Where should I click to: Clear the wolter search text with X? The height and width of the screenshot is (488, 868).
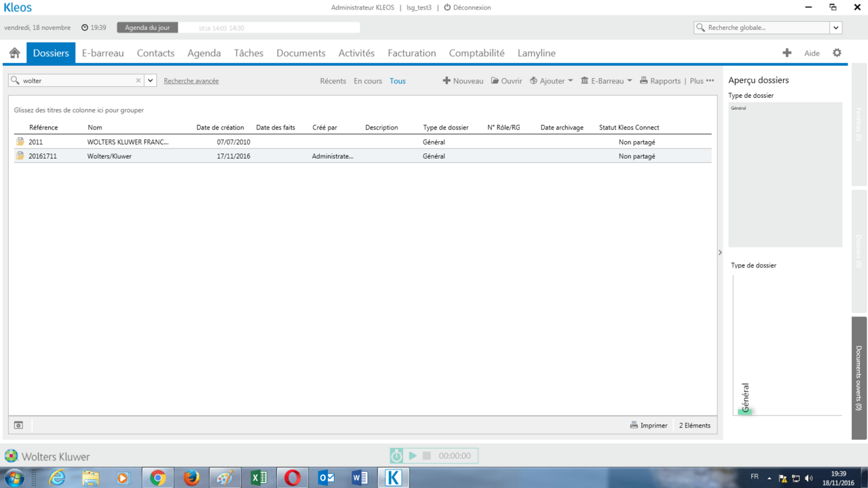click(x=138, y=80)
